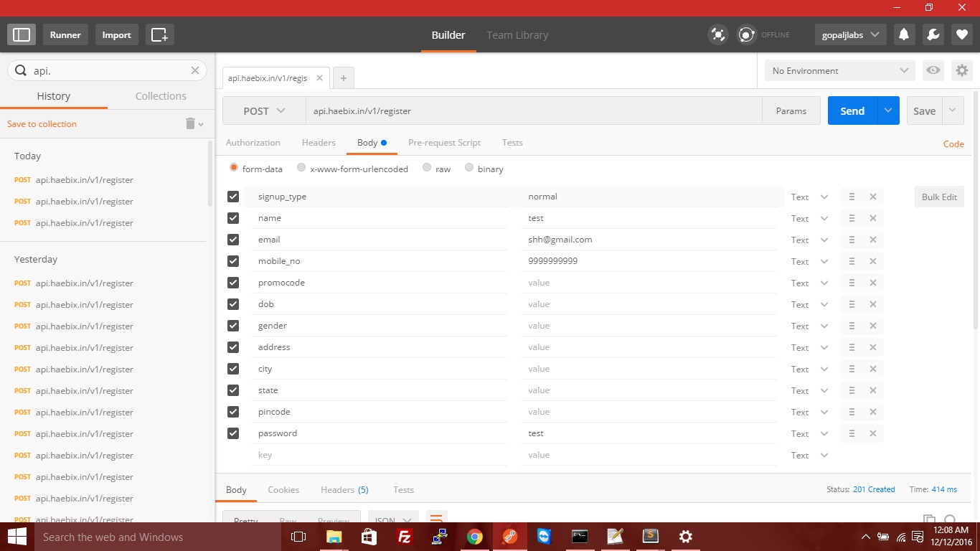Switch to the Team Library tab
Screen dimensions: 980x551
(517, 34)
